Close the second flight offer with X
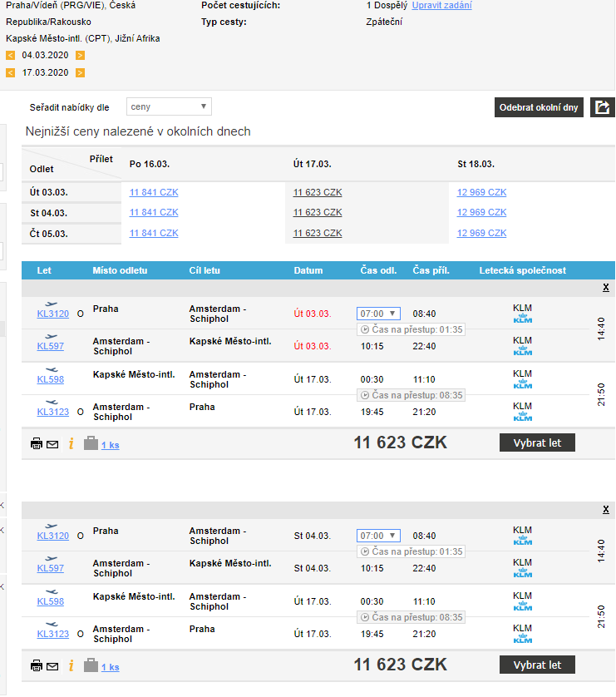The image size is (616, 697). pyautogui.click(x=606, y=509)
